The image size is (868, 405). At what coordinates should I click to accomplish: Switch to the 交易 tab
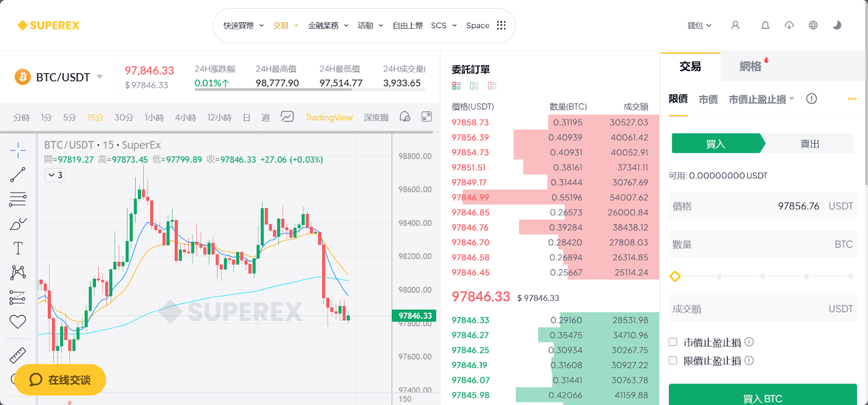(690, 67)
